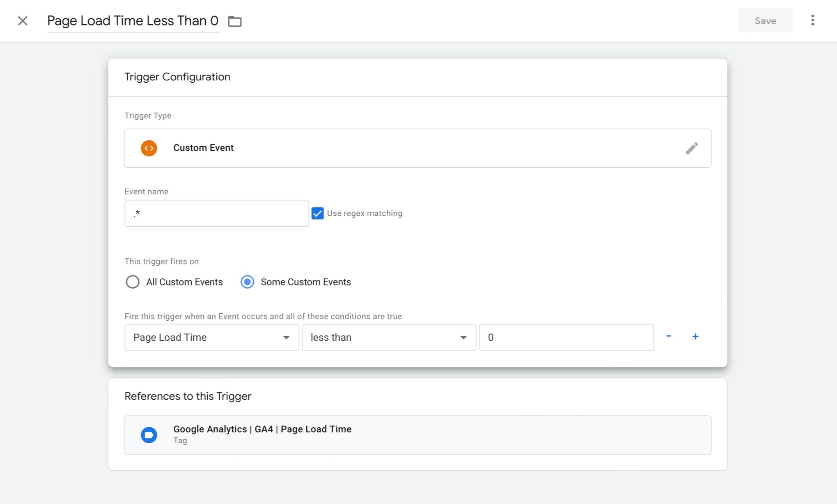Remove the condition with the minus icon

pyautogui.click(x=669, y=336)
